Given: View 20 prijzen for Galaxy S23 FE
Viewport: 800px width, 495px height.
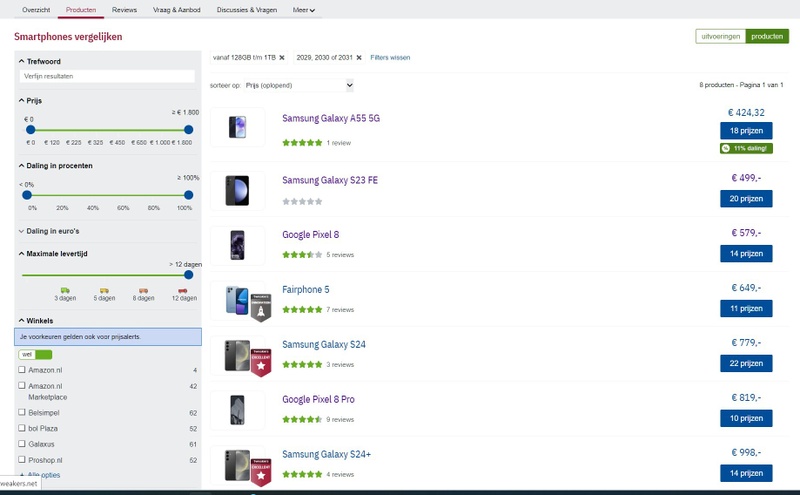Looking at the screenshot, I should (746, 199).
